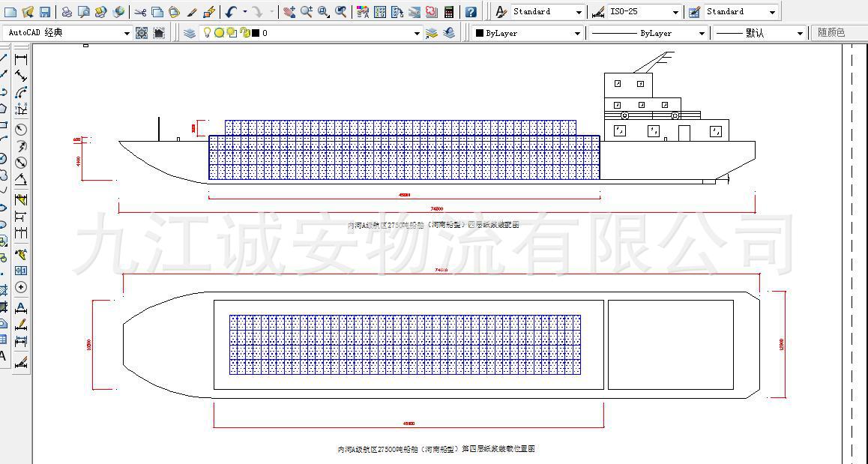Select the Diameter dimension tool
The image size is (868, 464).
[x=21, y=163]
